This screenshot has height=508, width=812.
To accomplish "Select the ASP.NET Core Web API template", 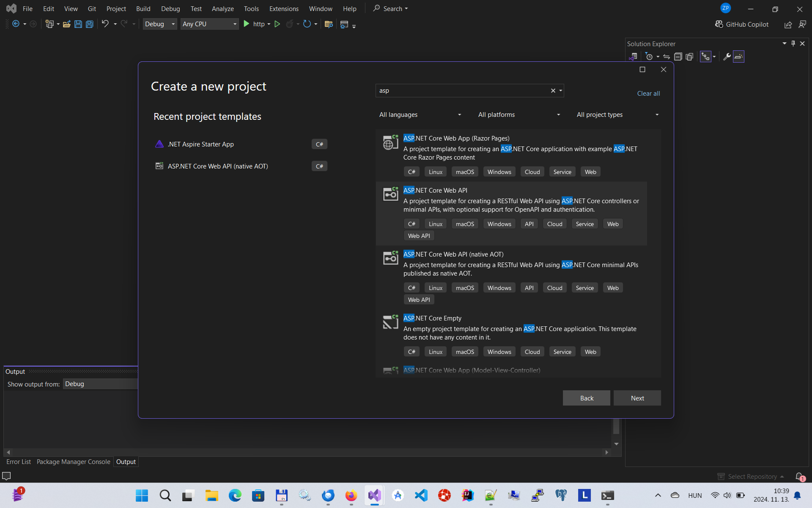I will (x=511, y=213).
